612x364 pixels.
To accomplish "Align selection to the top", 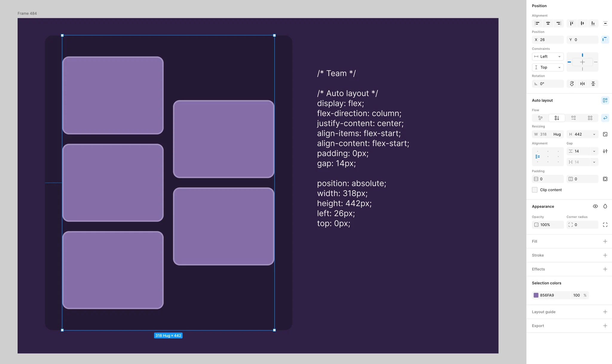I will click(572, 23).
